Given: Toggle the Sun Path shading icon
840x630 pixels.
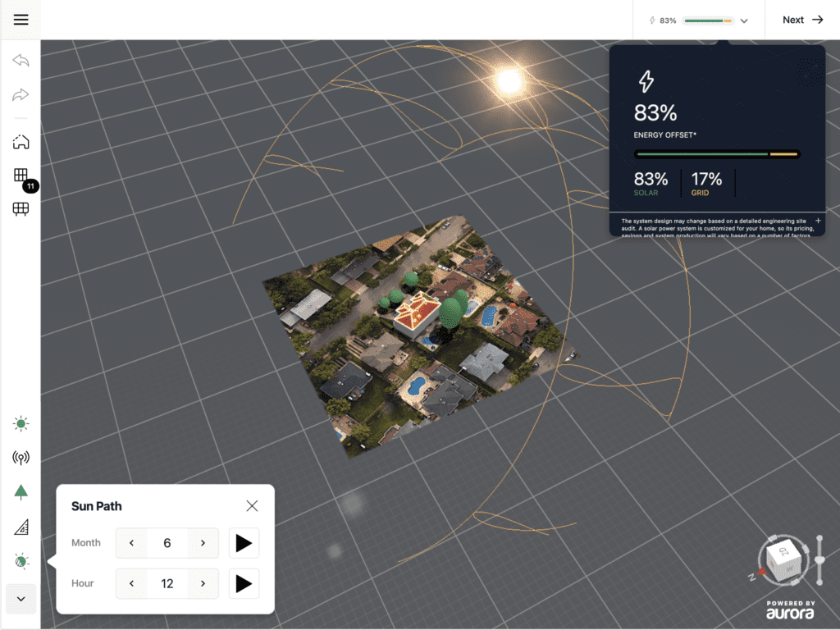Looking at the screenshot, I should [x=21, y=561].
